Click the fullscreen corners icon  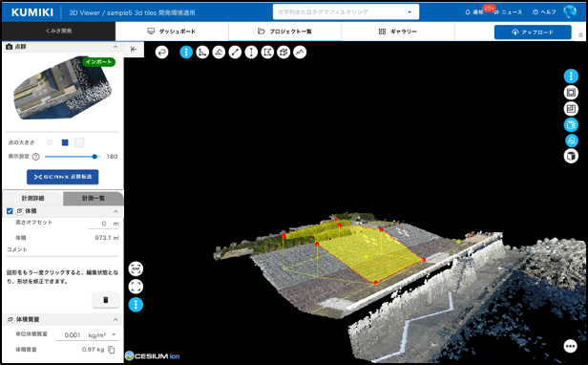coord(136,287)
